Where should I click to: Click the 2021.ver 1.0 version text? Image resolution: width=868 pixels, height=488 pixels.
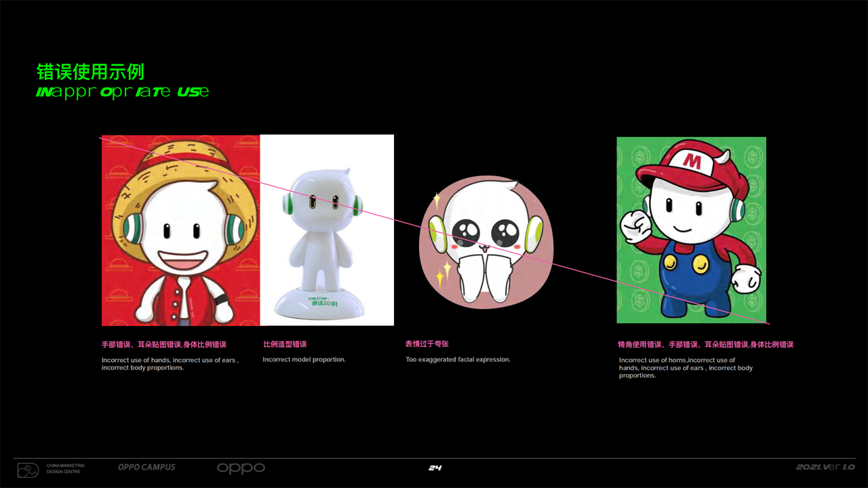point(825,467)
